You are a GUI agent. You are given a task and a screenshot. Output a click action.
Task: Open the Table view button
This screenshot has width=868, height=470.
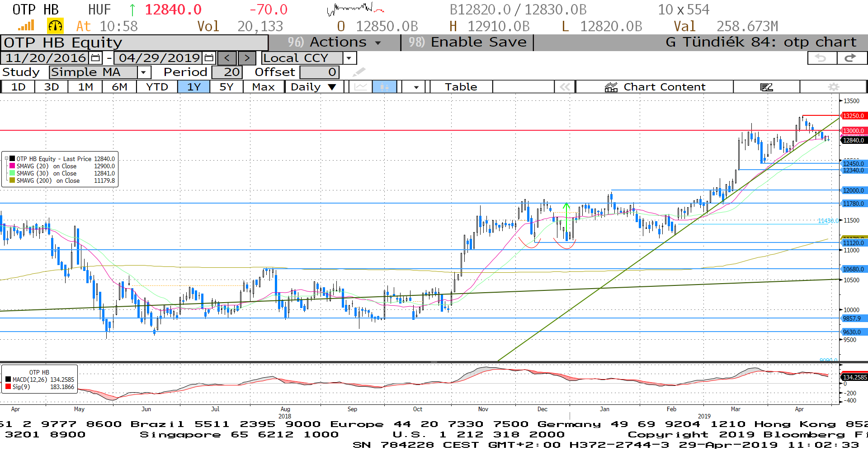click(x=461, y=87)
